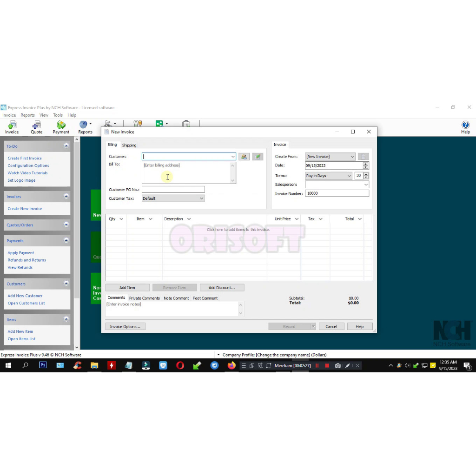476x476 pixels.
Task: Switch to the Shipping tab
Action: pyautogui.click(x=129, y=145)
